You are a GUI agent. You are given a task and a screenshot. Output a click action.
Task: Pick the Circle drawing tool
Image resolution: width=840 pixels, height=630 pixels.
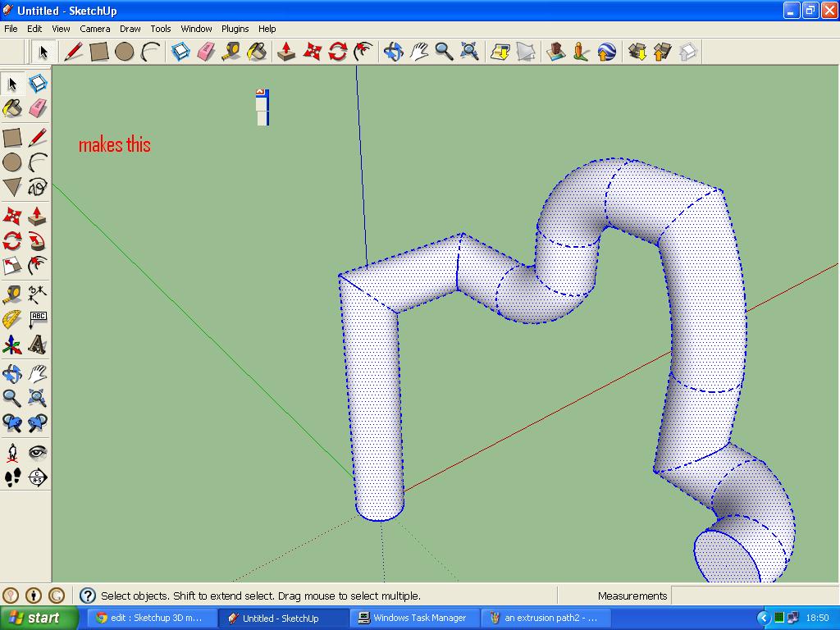(124, 51)
